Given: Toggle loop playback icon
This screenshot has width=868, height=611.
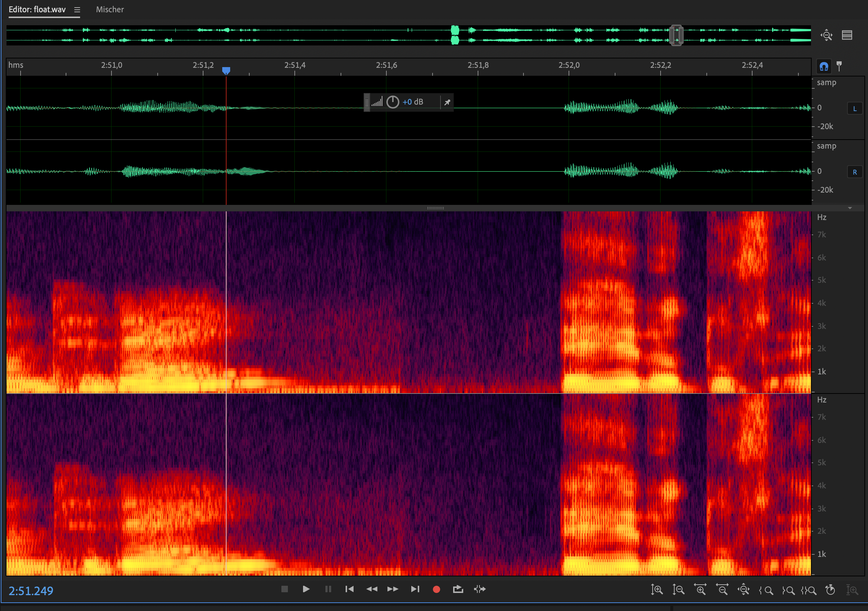Looking at the screenshot, I should coord(458,589).
